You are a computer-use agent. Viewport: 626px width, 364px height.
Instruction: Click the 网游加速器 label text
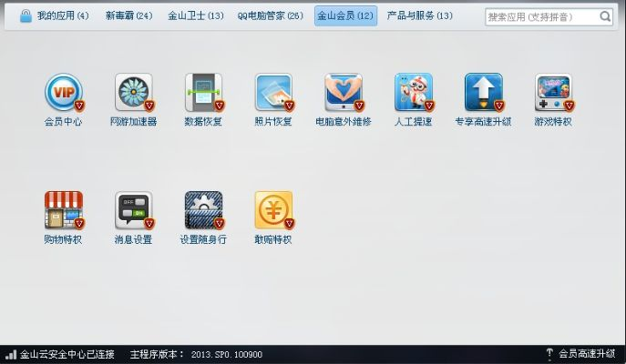(133, 122)
